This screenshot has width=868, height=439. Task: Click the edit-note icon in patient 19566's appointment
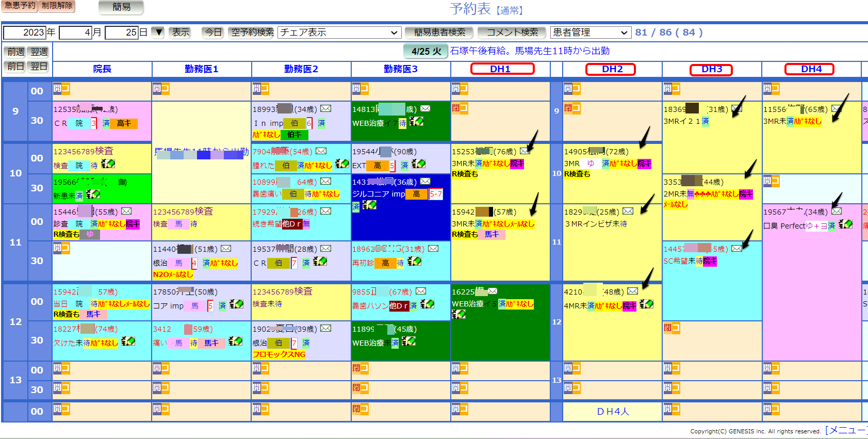[93, 194]
